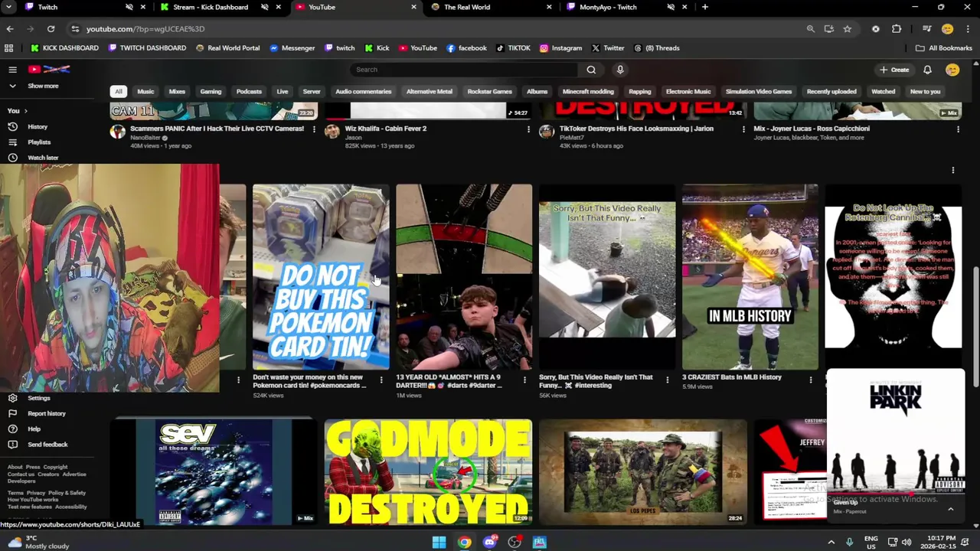This screenshot has width=980, height=551.
Task: Toggle mute on Kick Dashboard tab
Action: click(264, 7)
